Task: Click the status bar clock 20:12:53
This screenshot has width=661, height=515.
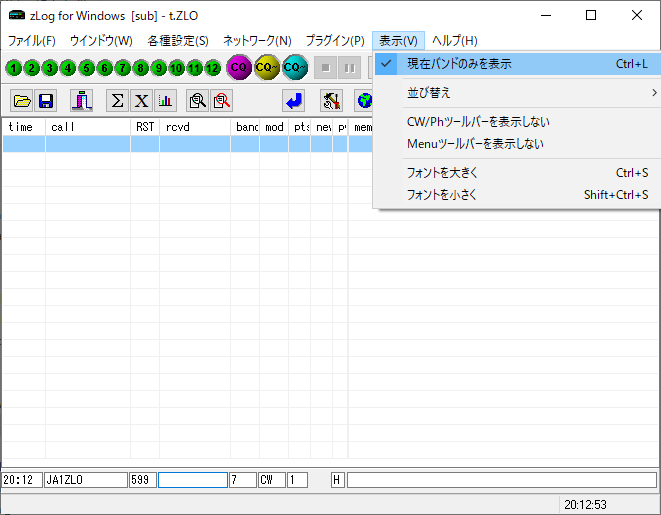Action: point(585,504)
